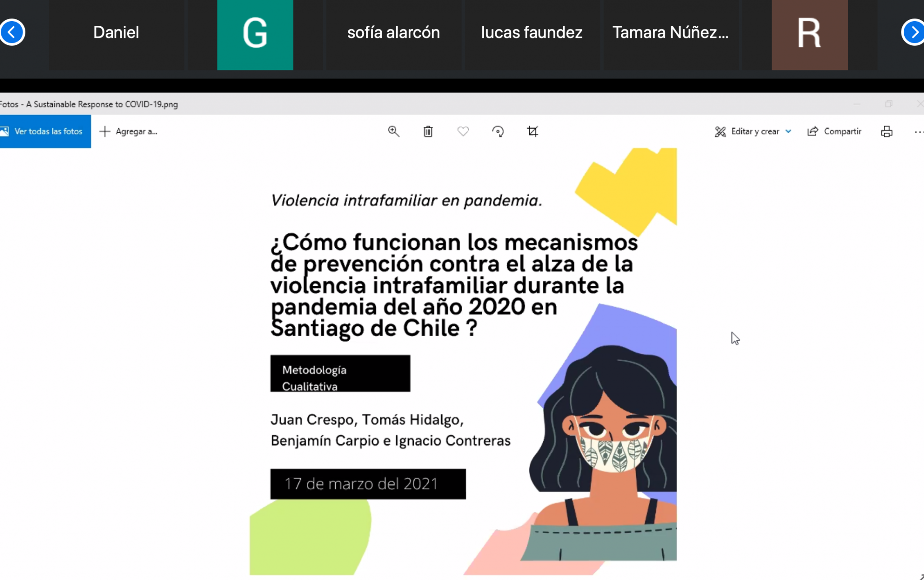Open the print icon
This screenshot has height=580, width=924.
[887, 131]
